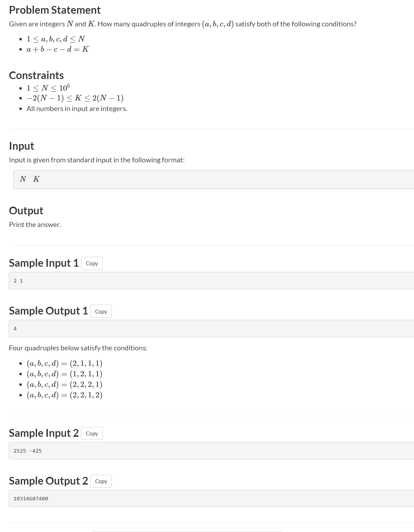Click the N K input format box
This screenshot has width=414, height=532.
click(x=214, y=180)
